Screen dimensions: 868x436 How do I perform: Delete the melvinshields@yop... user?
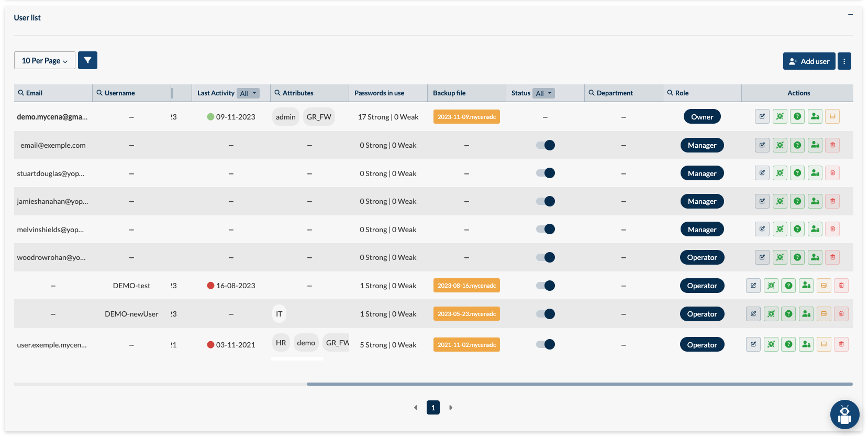[832, 229]
